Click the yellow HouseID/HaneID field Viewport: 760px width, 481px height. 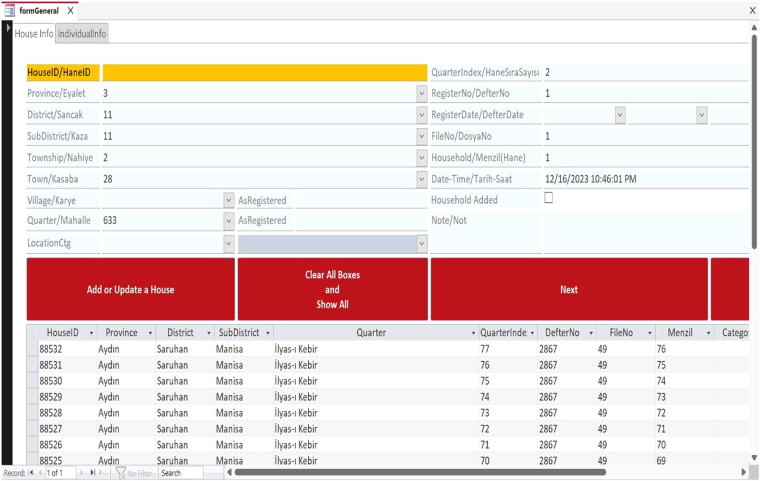pyautogui.click(x=265, y=73)
